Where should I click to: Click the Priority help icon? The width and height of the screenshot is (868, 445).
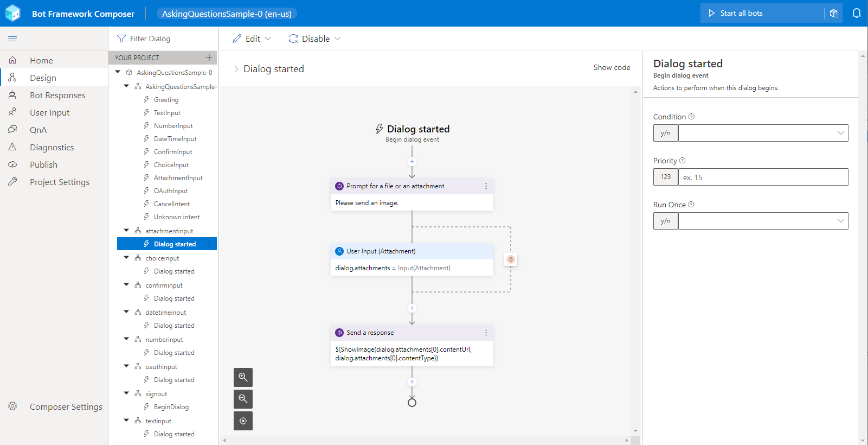point(683,161)
